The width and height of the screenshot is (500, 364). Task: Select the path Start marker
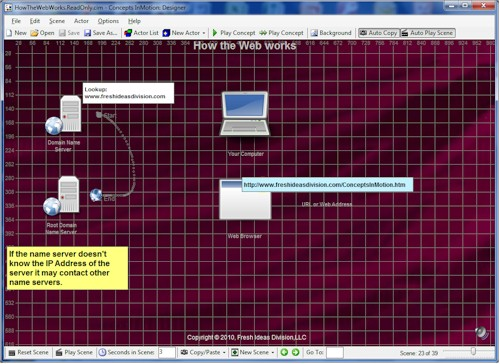click(x=99, y=115)
